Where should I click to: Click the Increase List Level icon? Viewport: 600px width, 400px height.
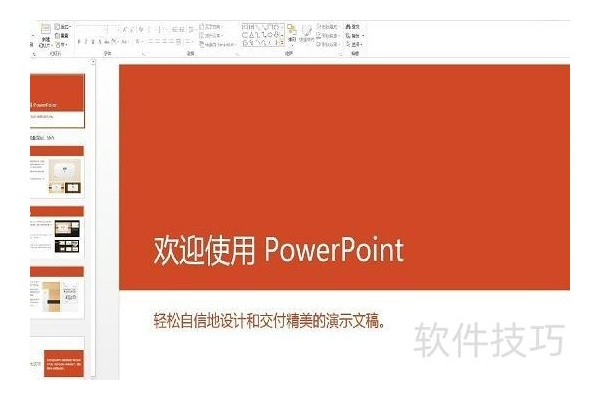(183, 29)
